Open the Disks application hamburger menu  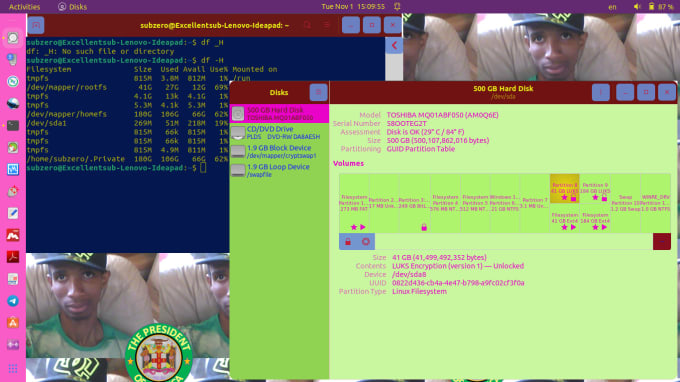coord(318,92)
